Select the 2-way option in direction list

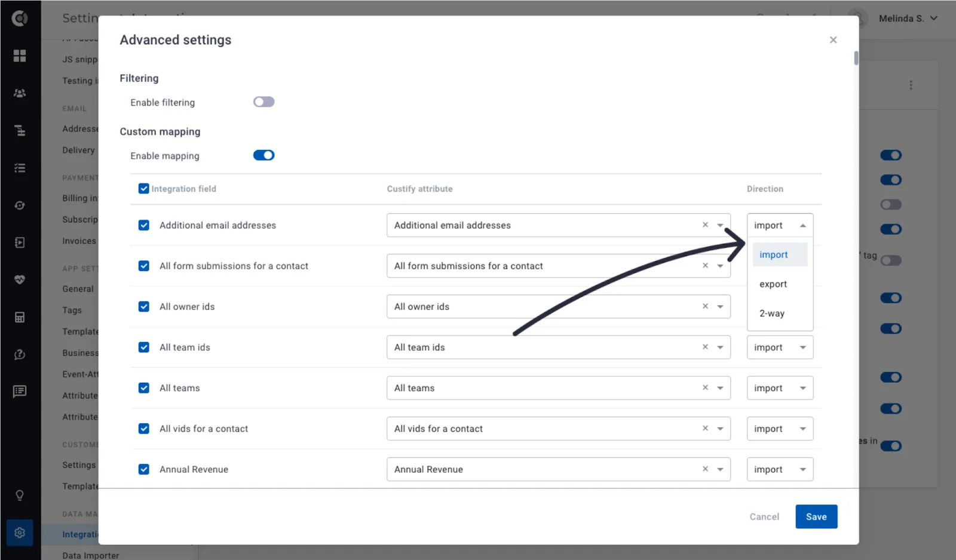pyautogui.click(x=780, y=313)
